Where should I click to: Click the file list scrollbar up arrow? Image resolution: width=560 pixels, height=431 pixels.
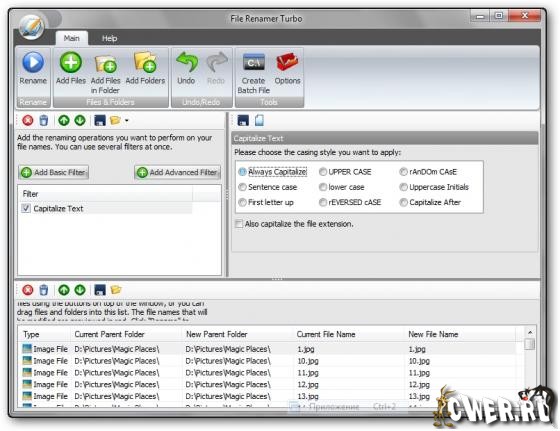[530, 332]
